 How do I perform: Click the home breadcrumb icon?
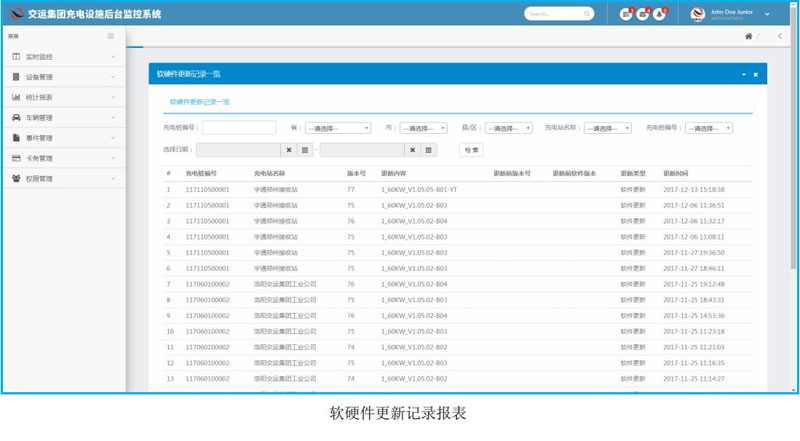748,37
